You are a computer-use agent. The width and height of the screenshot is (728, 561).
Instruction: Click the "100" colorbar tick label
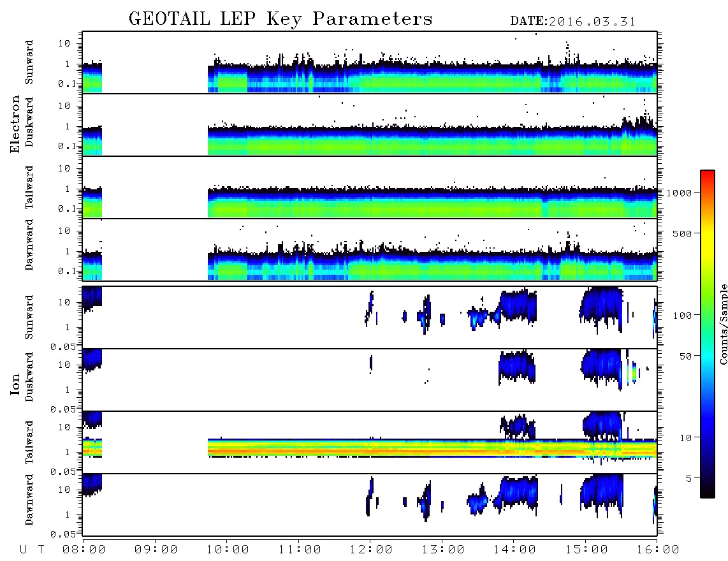683,316
